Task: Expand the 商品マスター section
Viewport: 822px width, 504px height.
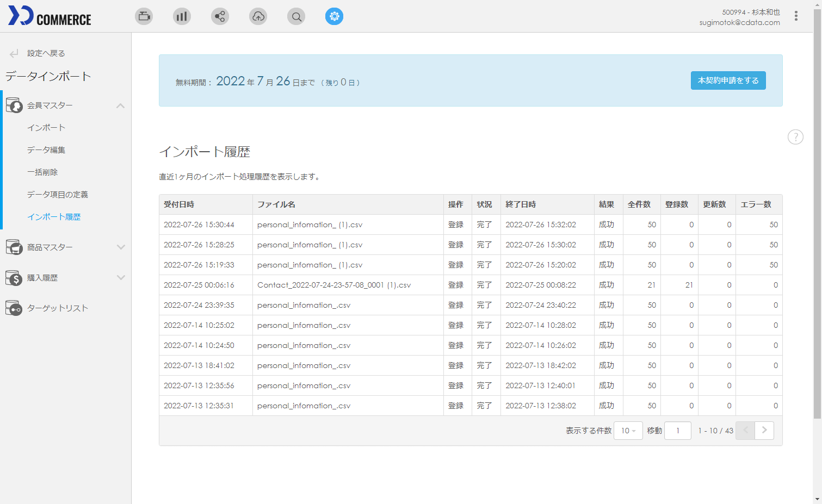Action: click(x=120, y=247)
